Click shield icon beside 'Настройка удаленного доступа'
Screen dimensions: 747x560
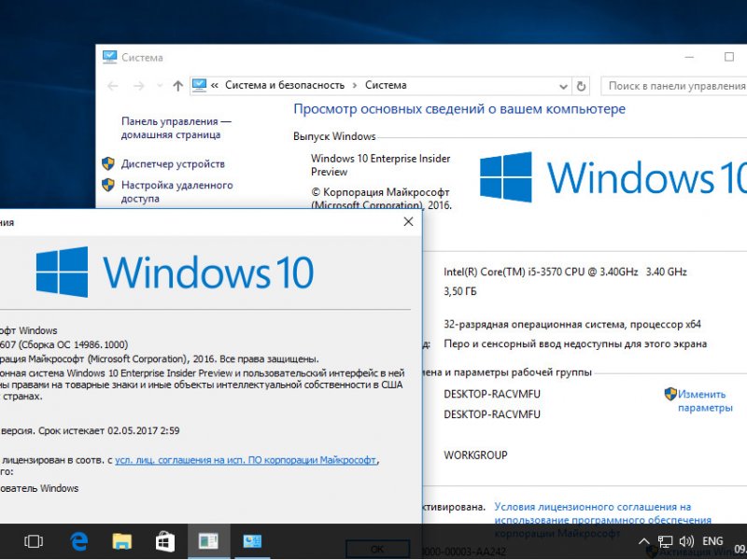(x=108, y=185)
